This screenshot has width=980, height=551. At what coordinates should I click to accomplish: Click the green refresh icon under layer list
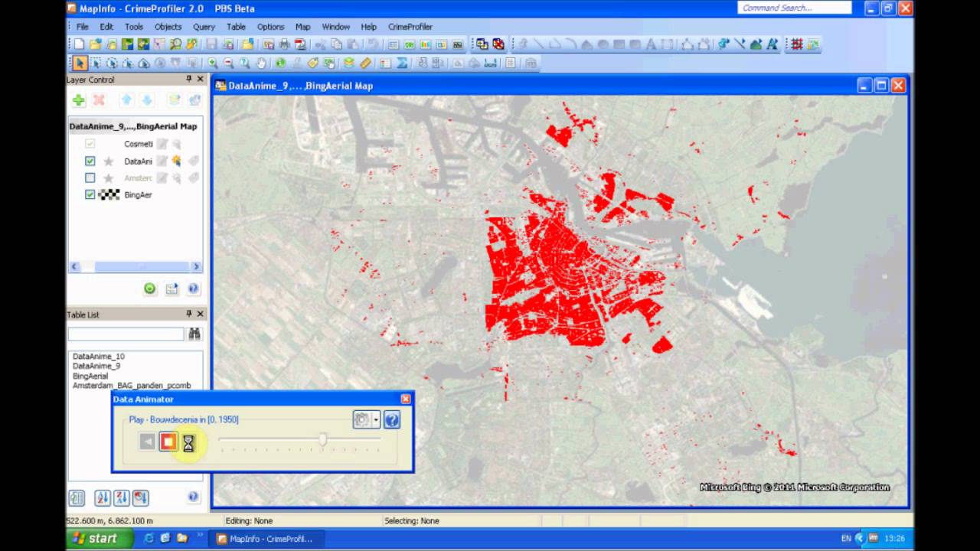(150, 289)
